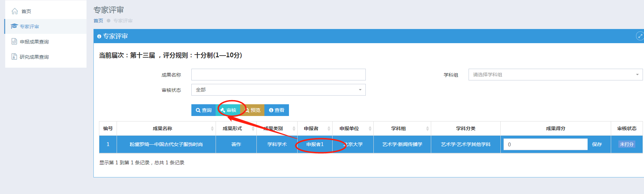Sort by 申报者 column
The image size is (644, 194).
pos(315,128)
